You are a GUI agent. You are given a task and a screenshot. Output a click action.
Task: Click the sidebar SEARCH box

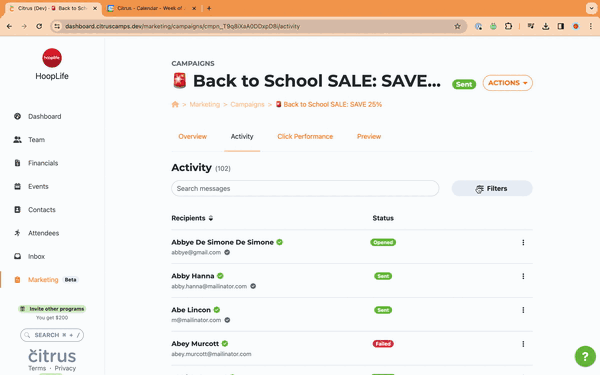tap(52, 335)
